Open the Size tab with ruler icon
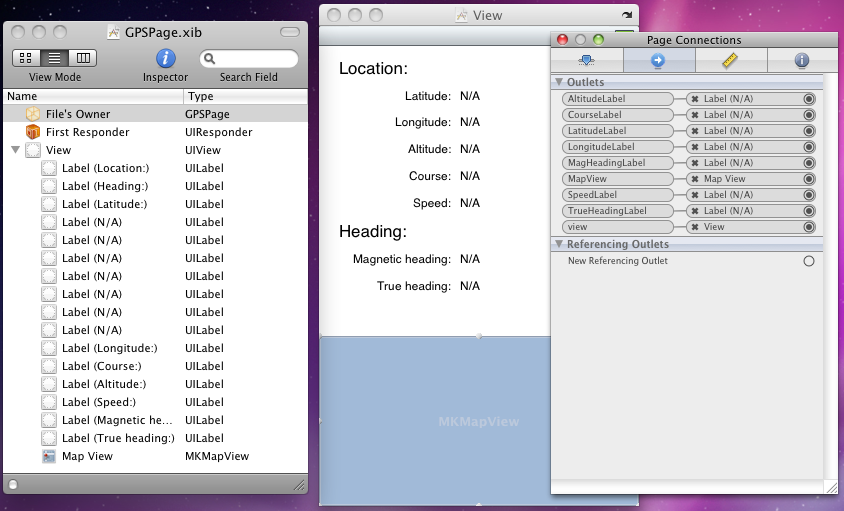This screenshot has height=511, width=844. (x=730, y=60)
